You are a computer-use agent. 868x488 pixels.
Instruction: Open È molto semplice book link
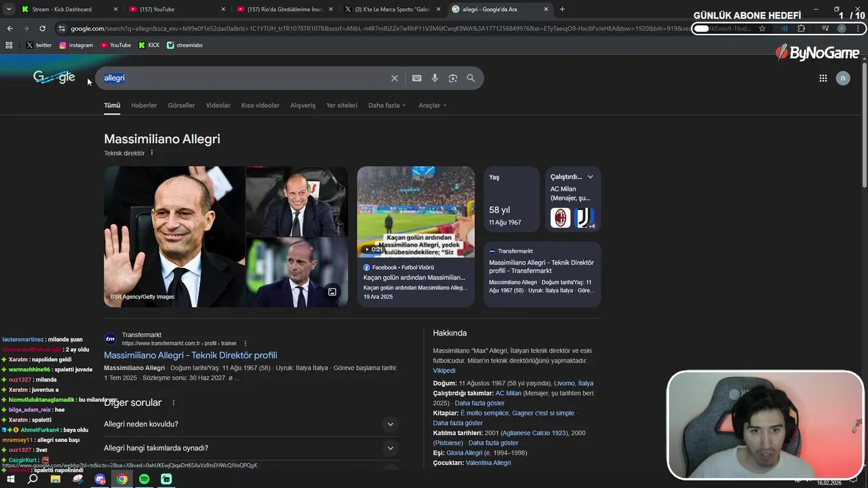click(x=484, y=413)
